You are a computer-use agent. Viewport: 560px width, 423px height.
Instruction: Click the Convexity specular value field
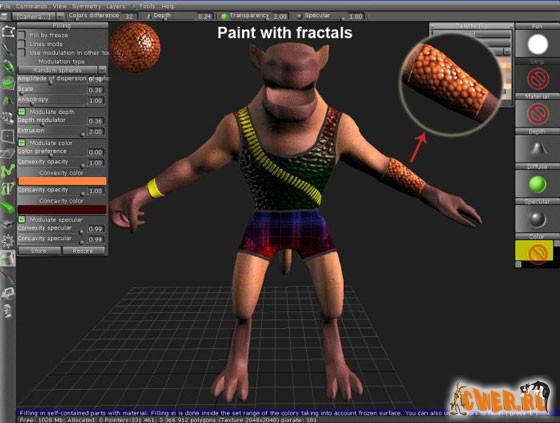click(x=96, y=229)
